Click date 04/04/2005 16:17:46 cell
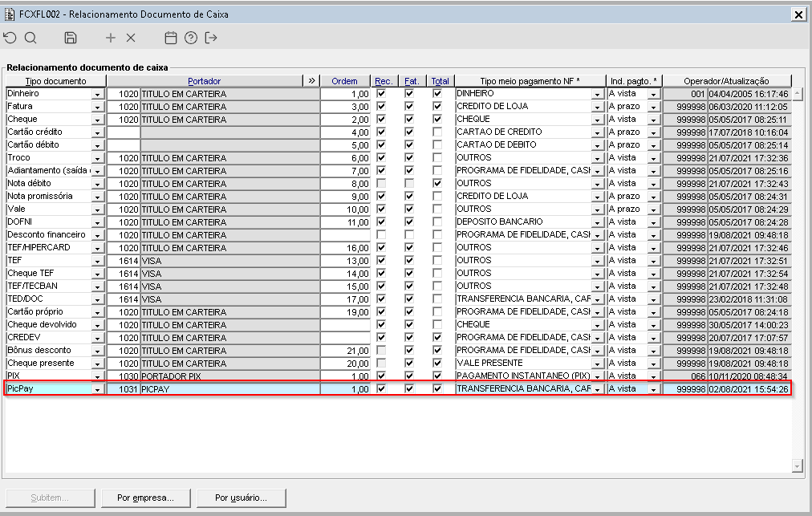Viewport: 812px width, 516px height. 749,94
